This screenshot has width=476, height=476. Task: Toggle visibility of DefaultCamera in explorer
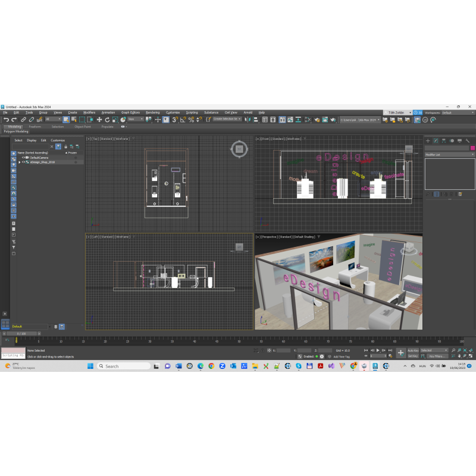point(23,158)
